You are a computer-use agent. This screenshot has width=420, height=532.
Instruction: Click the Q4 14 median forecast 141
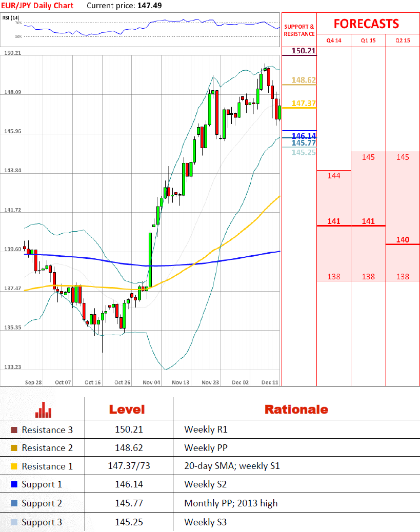coord(334,221)
